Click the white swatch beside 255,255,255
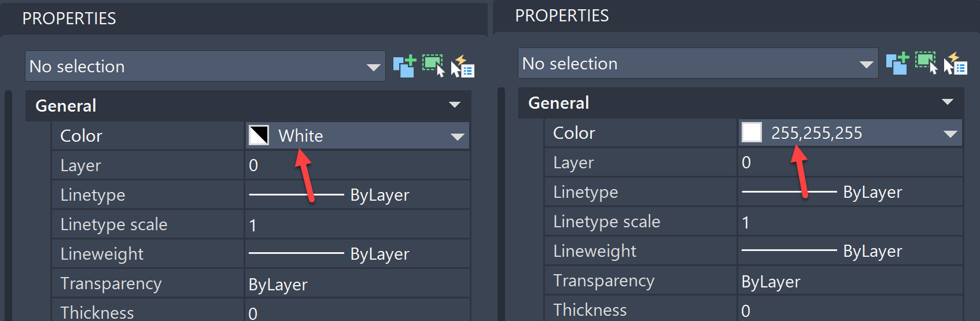This screenshot has width=980, height=321. point(751,132)
